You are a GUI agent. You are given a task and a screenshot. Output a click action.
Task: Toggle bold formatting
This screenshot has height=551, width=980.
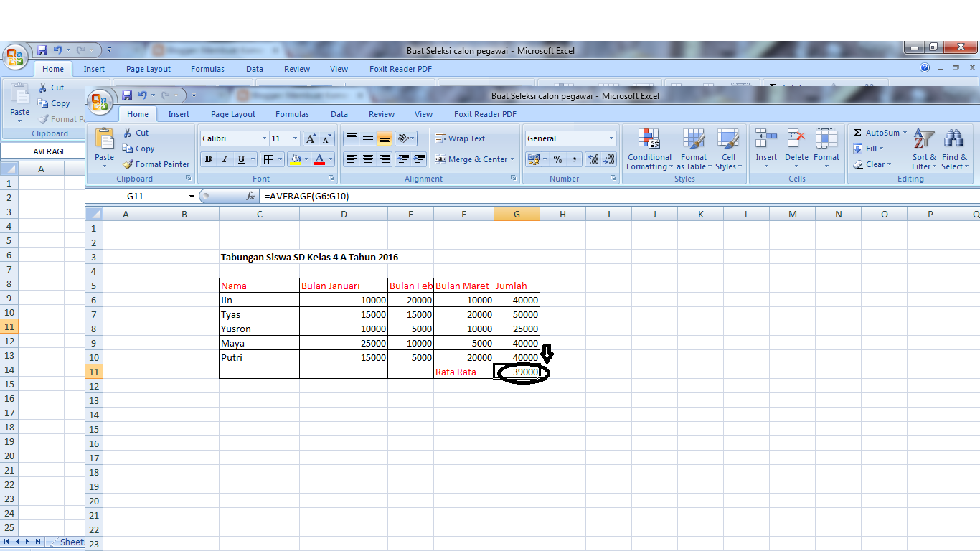tap(207, 159)
